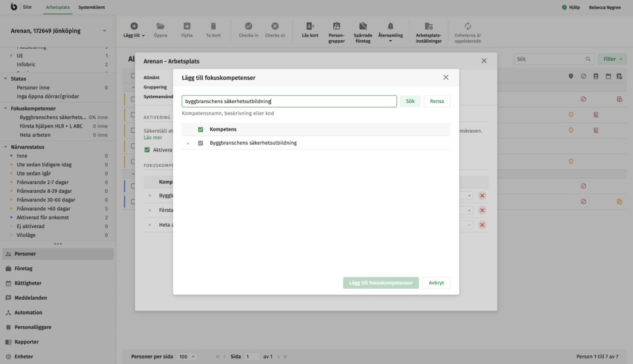Click the Läs kort toolbar icon

(x=310, y=27)
